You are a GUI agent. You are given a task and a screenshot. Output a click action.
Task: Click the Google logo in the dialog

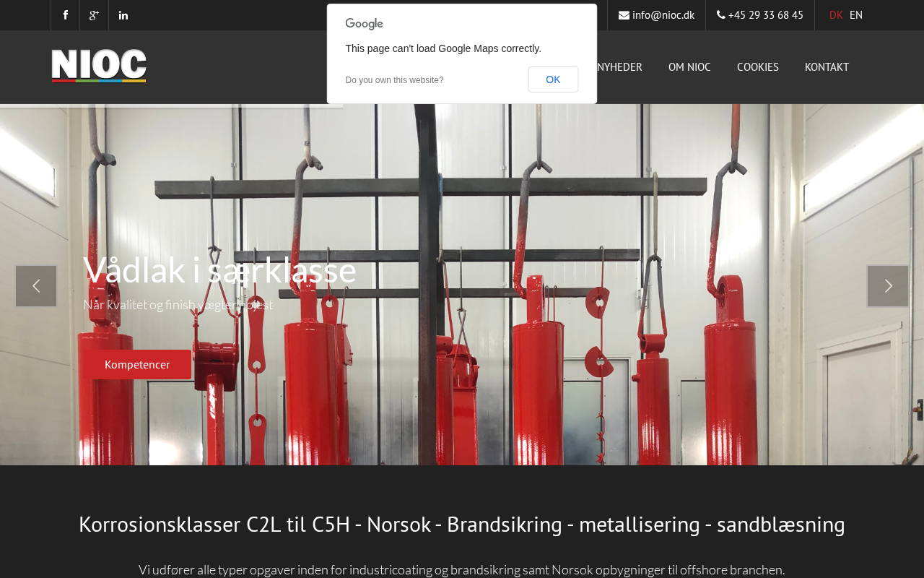click(x=364, y=24)
